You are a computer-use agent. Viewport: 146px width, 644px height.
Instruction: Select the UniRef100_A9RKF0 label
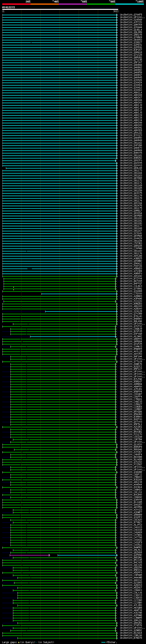pos(131,273)
